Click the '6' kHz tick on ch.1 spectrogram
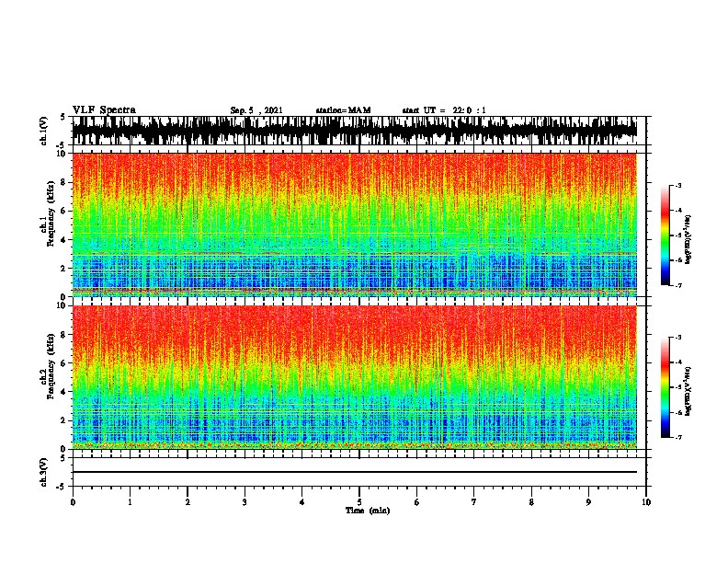This screenshot has height=563, width=728. click(x=64, y=211)
